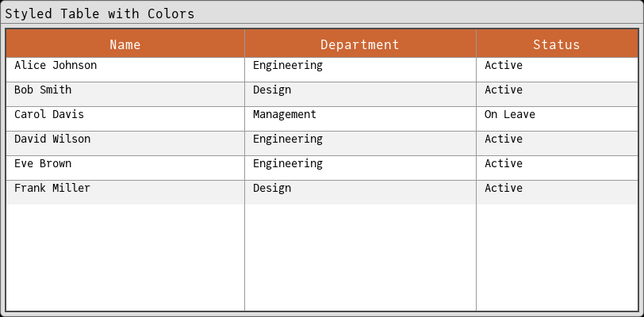Click Eve Brown's Engineering department cell

tap(288, 164)
